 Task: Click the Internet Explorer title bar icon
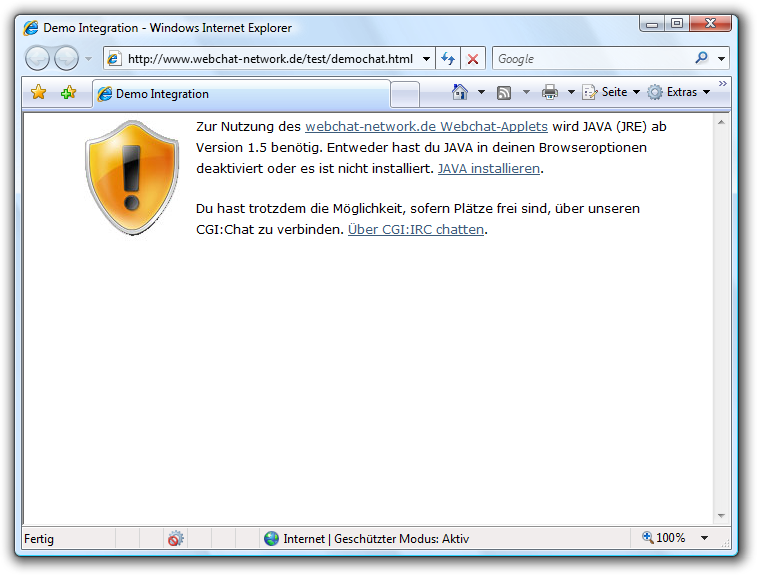pos(31,28)
